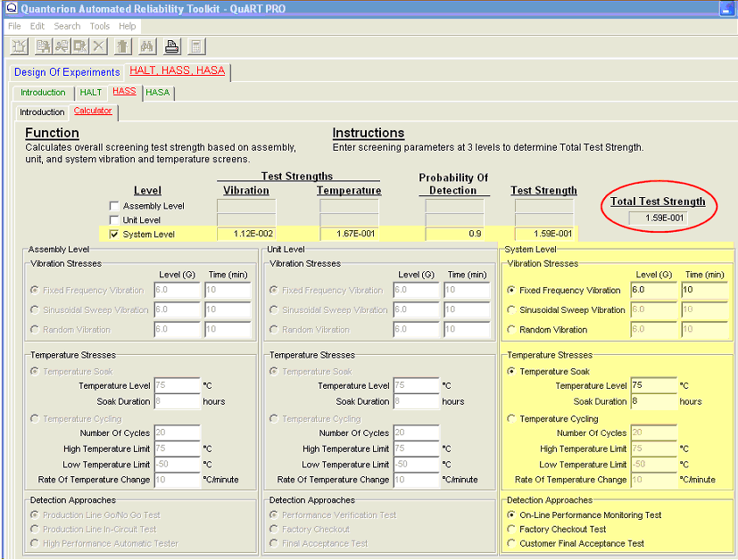Select the Calculator tab
The image size is (738, 560).
(93, 111)
